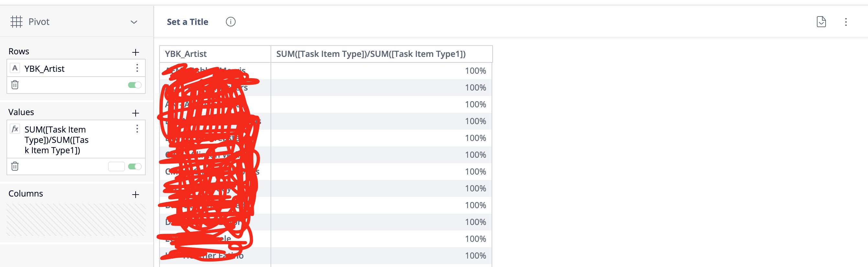Open the value color swatch picker
The width and height of the screenshot is (868, 267).
(116, 167)
